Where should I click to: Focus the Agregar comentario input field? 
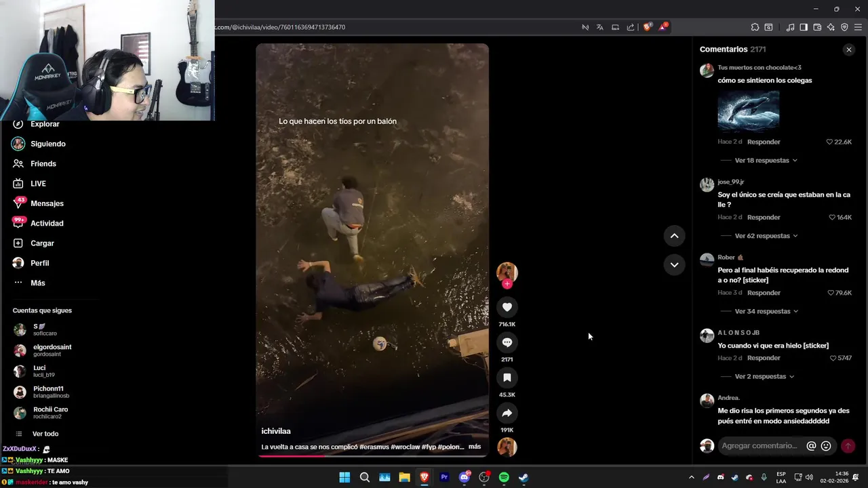[x=760, y=446]
